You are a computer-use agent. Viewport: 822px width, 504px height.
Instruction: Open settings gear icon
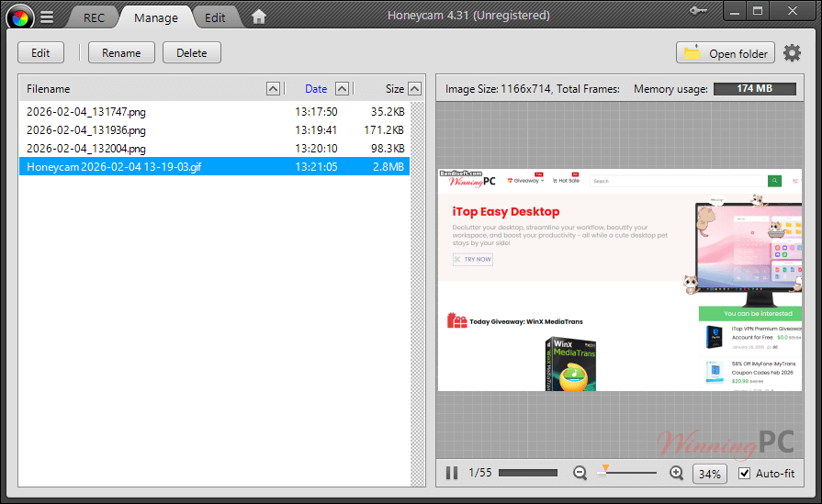792,53
